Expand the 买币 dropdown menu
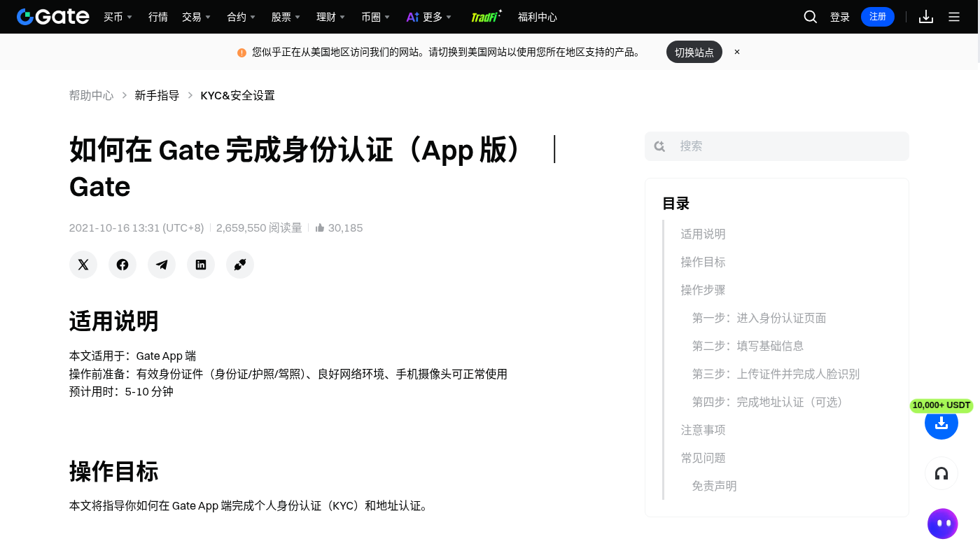The image size is (980, 560). coord(118,17)
